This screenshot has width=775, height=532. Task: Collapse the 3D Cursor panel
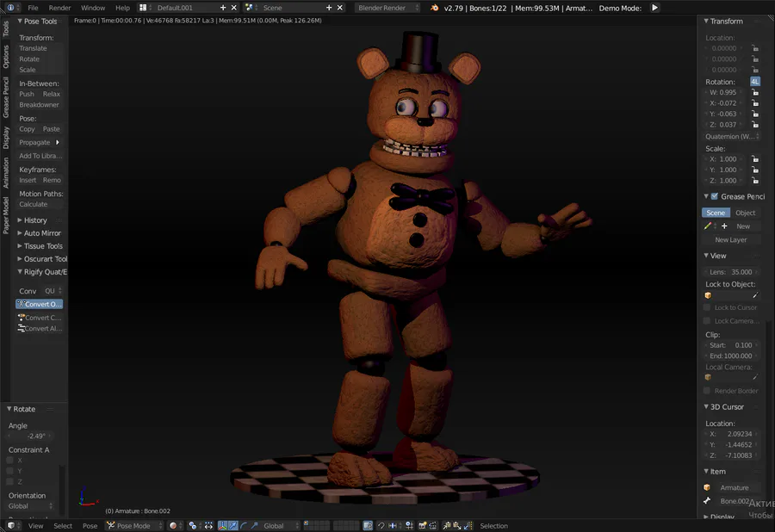click(x=706, y=406)
